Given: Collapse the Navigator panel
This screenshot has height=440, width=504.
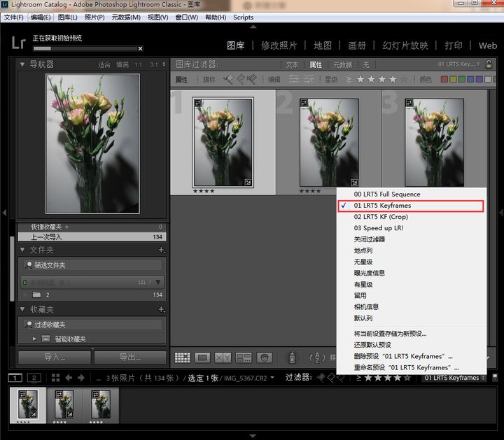Looking at the screenshot, I should tap(22, 64).
